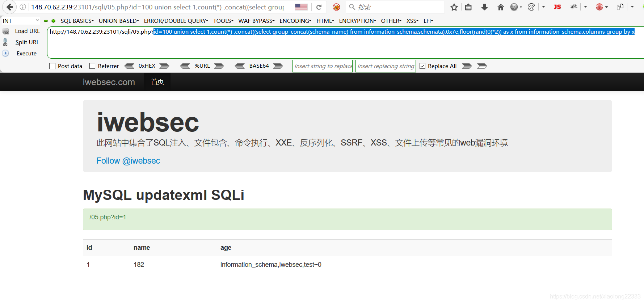Open overflow arrow at toolbar far right

pos(632,7)
